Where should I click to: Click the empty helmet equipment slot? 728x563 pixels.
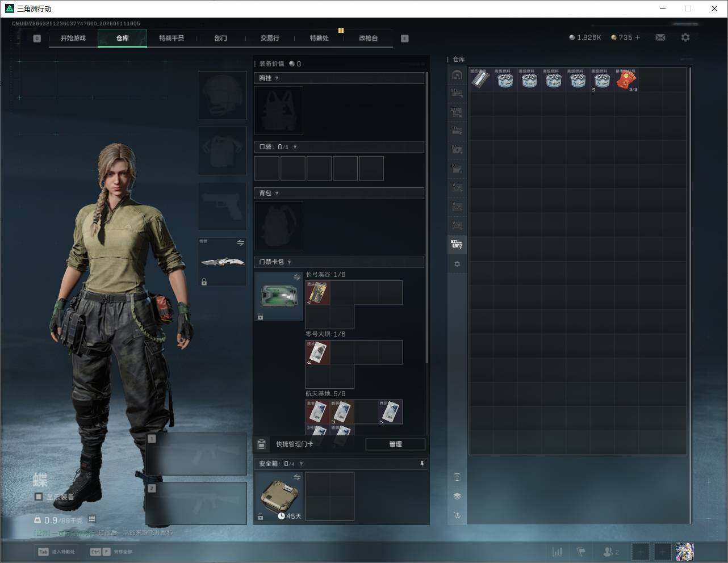222,95
